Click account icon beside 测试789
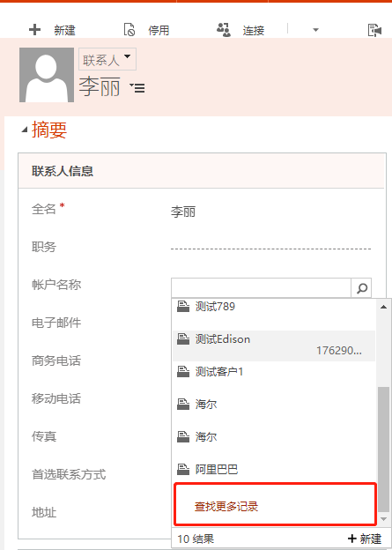 point(183,307)
